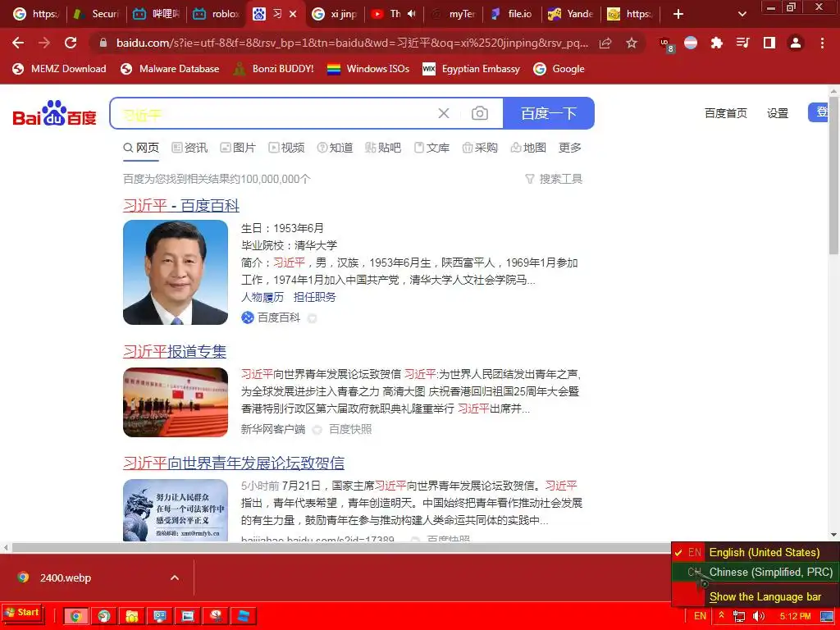Click the Start button
This screenshot has height=630, width=840.
(x=21, y=612)
